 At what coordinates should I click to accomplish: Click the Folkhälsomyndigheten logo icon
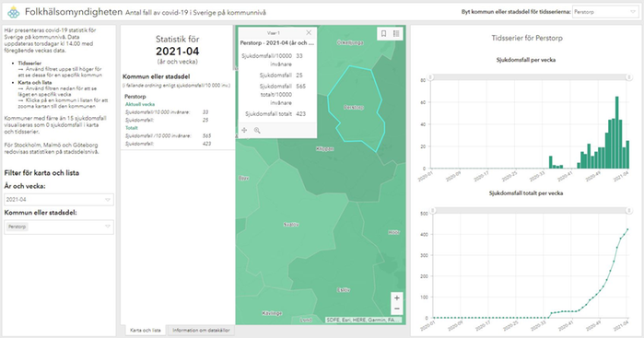tap(14, 12)
